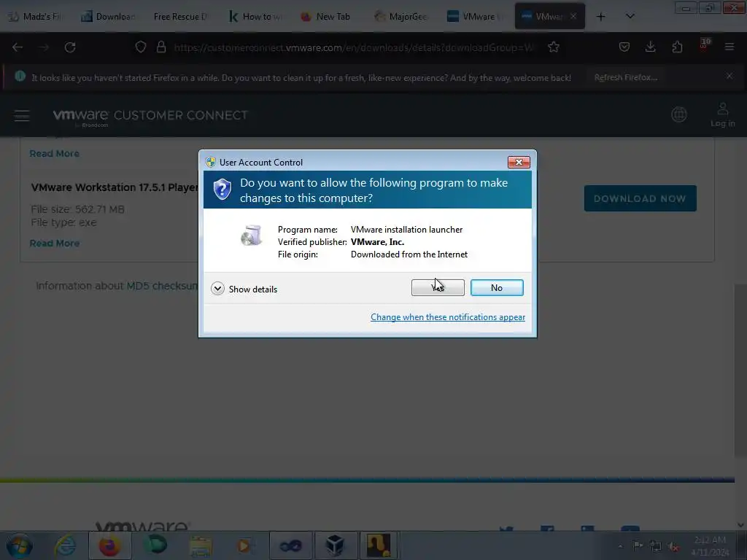The height and width of the screenshot is (560, 747).
Task: Click the Log In user icon
Action: 722,114
